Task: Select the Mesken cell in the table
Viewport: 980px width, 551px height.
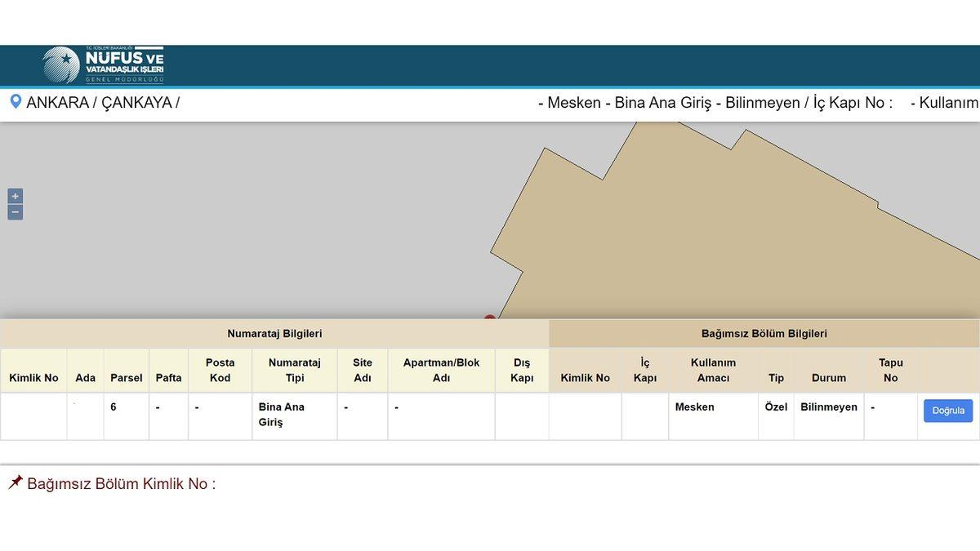Action: click(694, 407)
